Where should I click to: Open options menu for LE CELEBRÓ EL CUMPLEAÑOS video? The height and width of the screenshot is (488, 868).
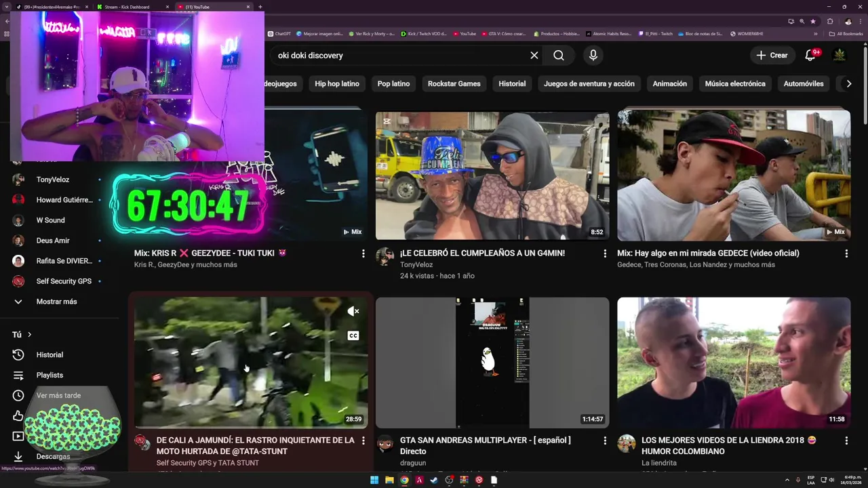tap(605, 253)
